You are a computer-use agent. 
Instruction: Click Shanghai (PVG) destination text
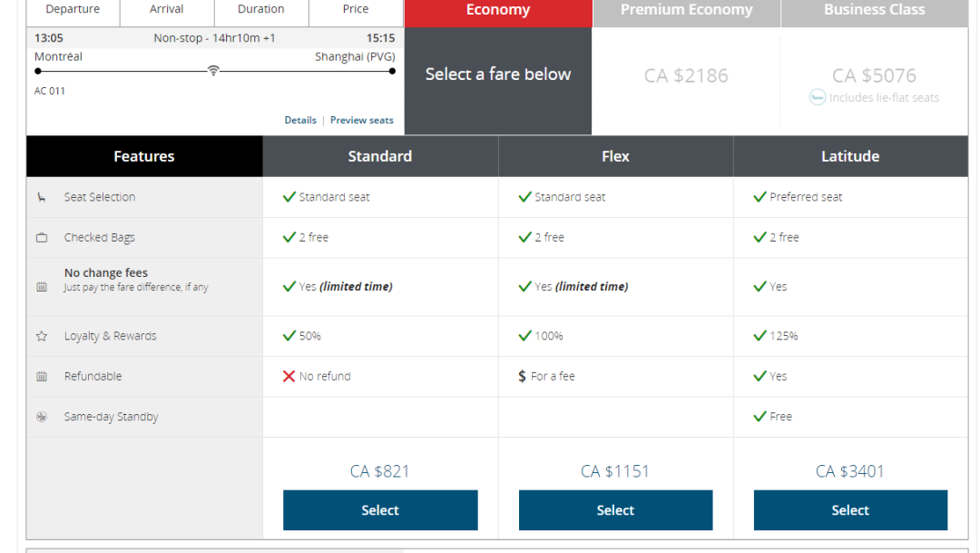coord(355,57)
